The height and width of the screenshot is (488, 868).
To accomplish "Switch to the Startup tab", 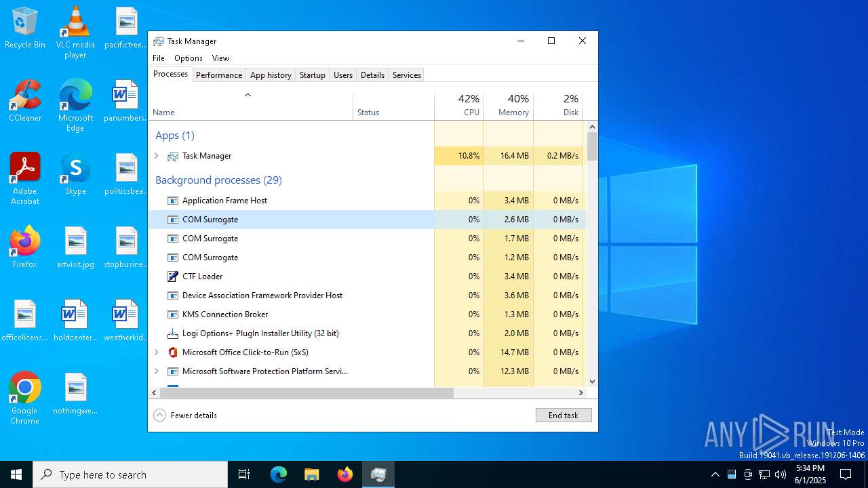I will click(313, 75).
